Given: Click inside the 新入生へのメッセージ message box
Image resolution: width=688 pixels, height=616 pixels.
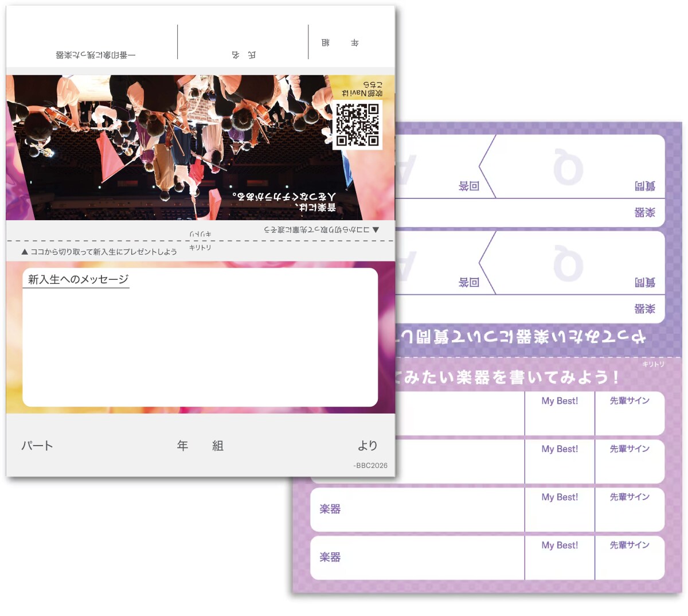Looking at the screenshot, I should click(200, 344).
